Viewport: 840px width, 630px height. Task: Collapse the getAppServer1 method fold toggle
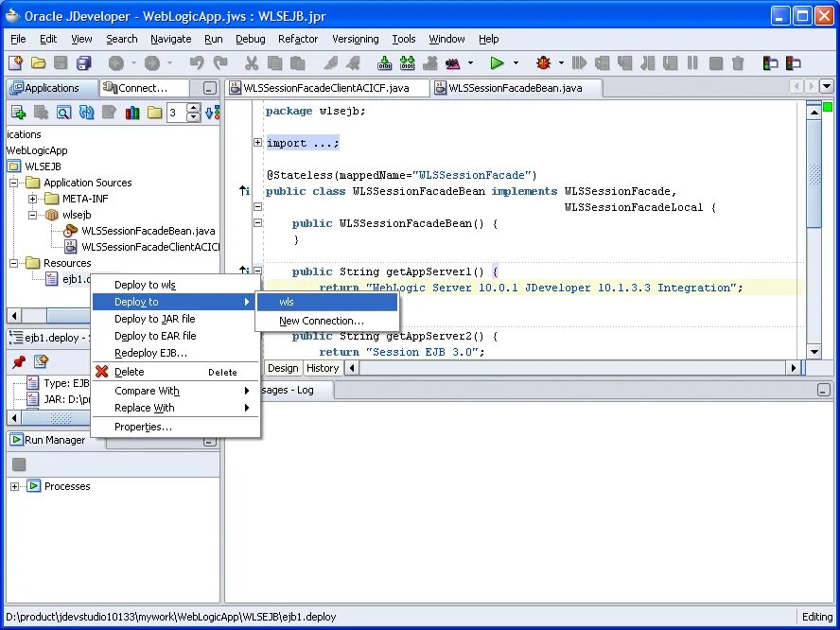[257, 271]
